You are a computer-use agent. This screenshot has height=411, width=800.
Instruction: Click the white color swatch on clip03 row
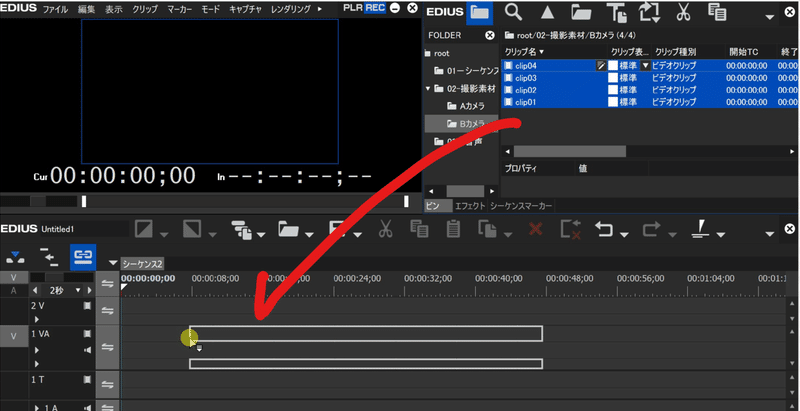point(613,78)
